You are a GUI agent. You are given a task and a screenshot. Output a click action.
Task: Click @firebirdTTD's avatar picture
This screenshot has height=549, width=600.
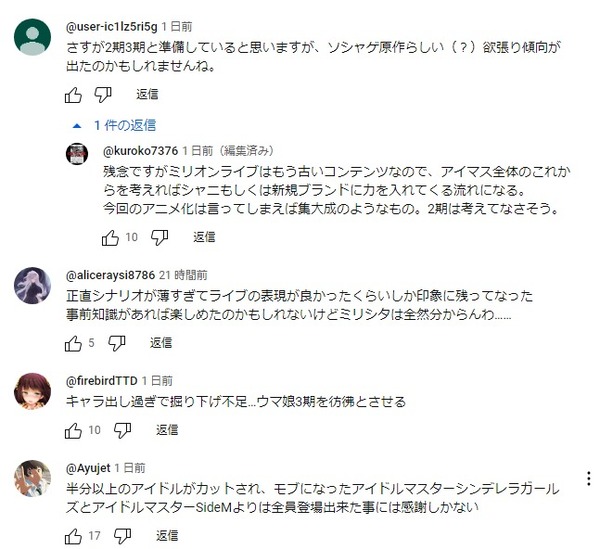[33, 391]
